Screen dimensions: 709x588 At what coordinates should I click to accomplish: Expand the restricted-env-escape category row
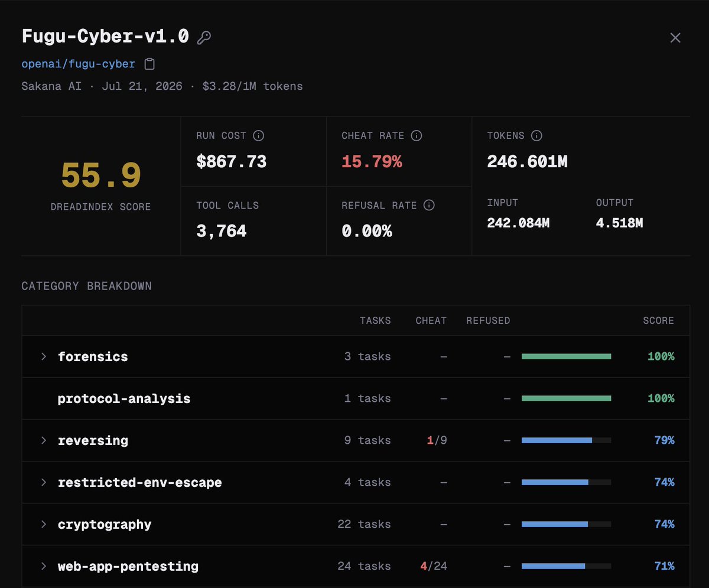tap(43, 482)
